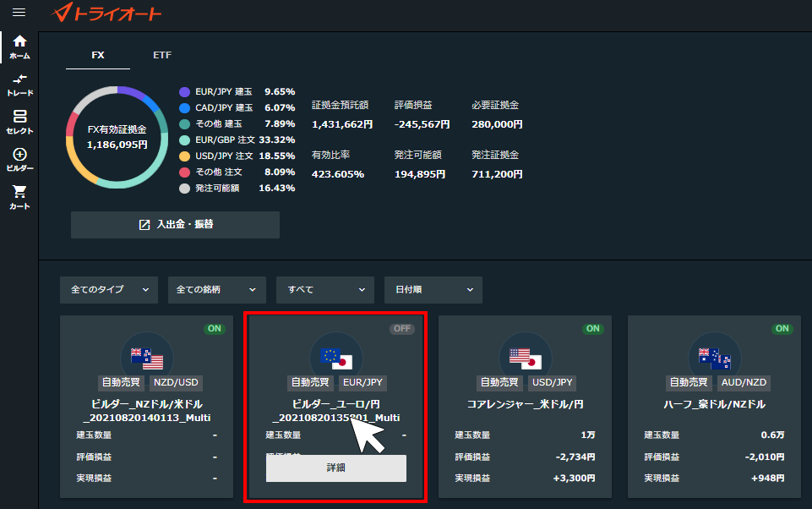This screenshot has height=509, width=812.
Task: Go to ホーム in sidebar
Action: click(x=19, y=47)
